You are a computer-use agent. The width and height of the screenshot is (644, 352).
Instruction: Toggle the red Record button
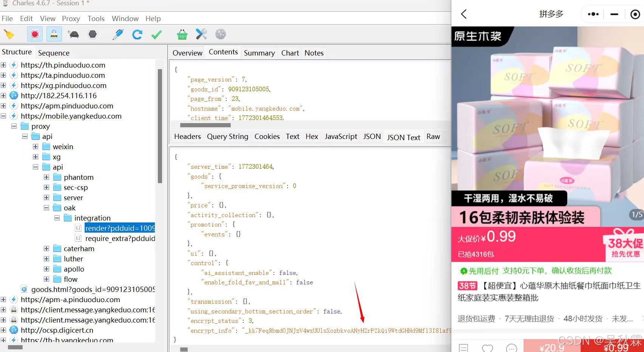click(x=35, y=34)
